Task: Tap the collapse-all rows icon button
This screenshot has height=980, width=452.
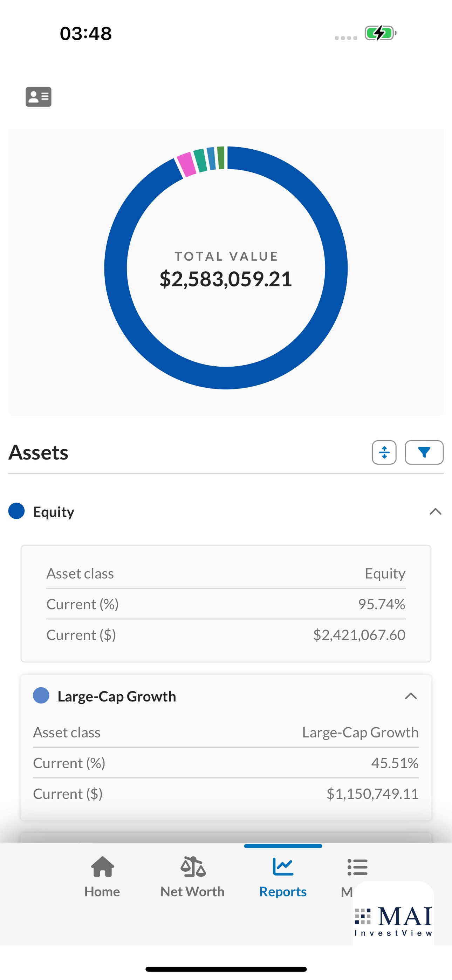Action: [x=384, y=452]
